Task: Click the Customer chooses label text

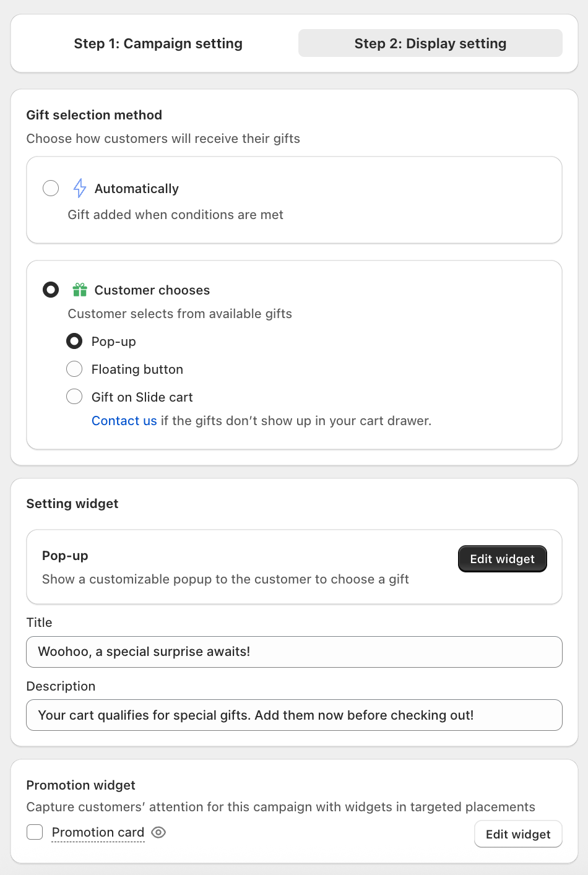Action: [152, 290]
